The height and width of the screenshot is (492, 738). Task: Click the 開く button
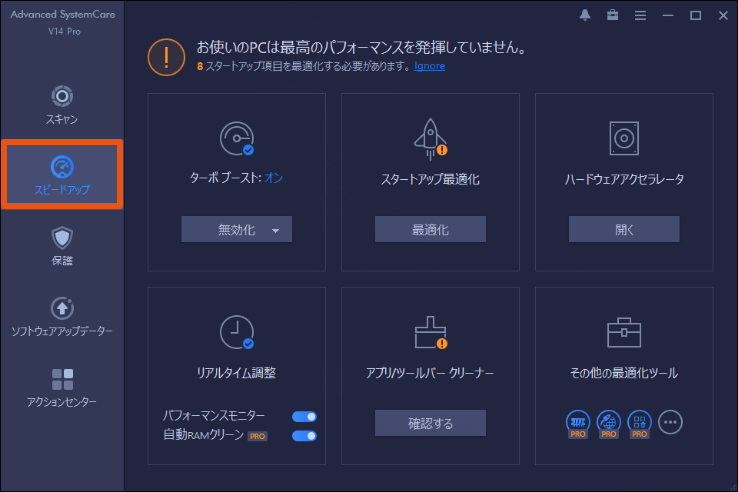coord(624,229)
